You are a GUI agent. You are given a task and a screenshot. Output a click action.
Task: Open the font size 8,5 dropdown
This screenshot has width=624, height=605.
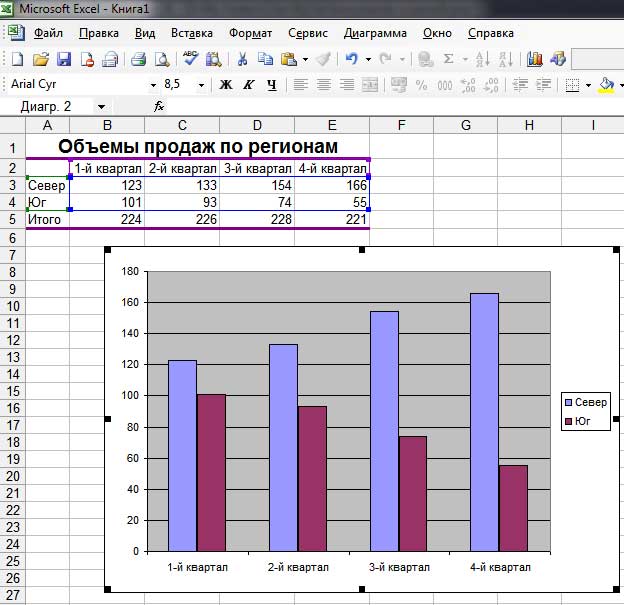(x=201, y=85)
